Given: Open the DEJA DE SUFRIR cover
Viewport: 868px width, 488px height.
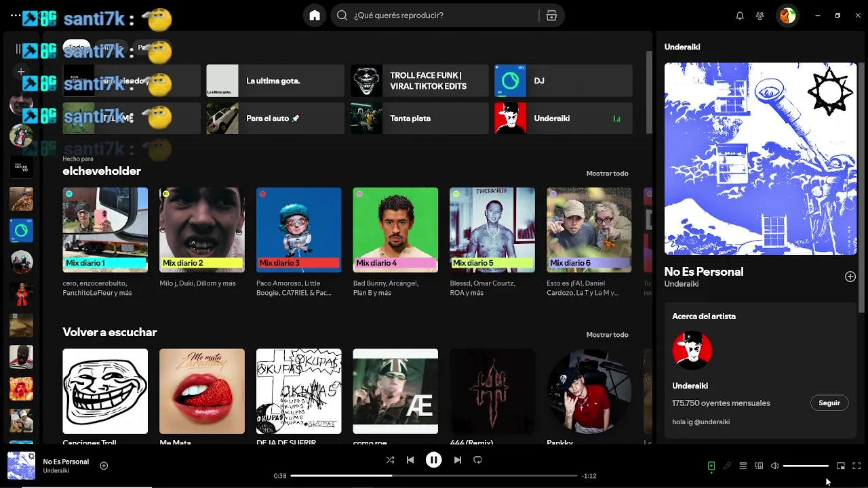Looking at the screenshot, I should [x=299, y=391].
